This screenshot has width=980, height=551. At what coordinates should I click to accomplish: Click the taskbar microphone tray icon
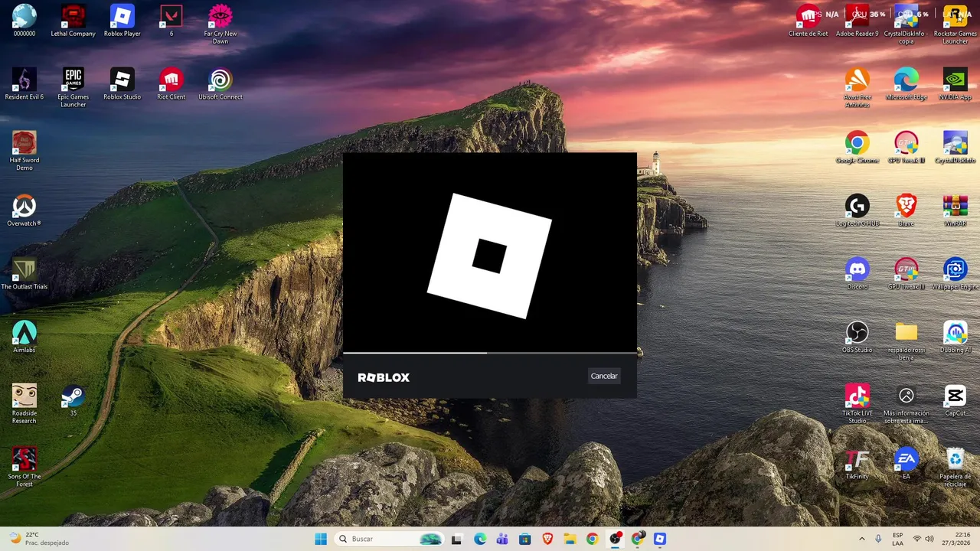pos(878,539)
